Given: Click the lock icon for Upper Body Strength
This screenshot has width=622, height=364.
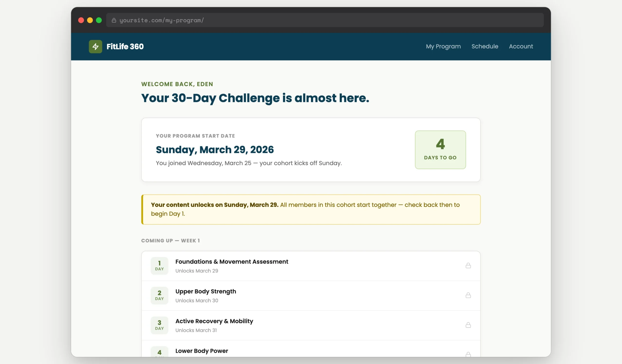Looking at the screenshot, I should [468, 295].
